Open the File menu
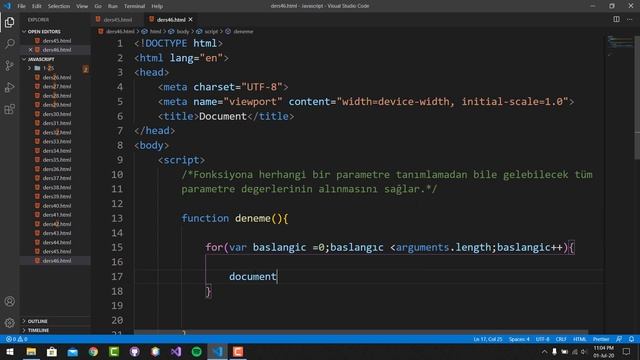Viewport: 640px width, 360px height. tap(21, 6)
